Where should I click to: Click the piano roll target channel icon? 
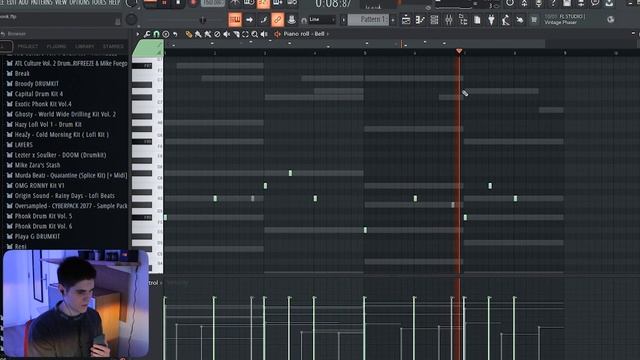pyautogui.click(x=278, y=34)
